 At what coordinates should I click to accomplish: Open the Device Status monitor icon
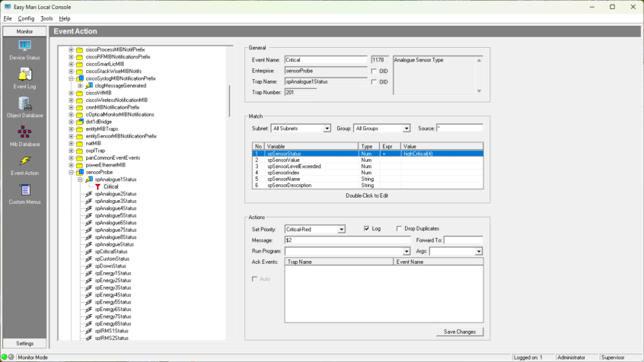click(24, 46)
